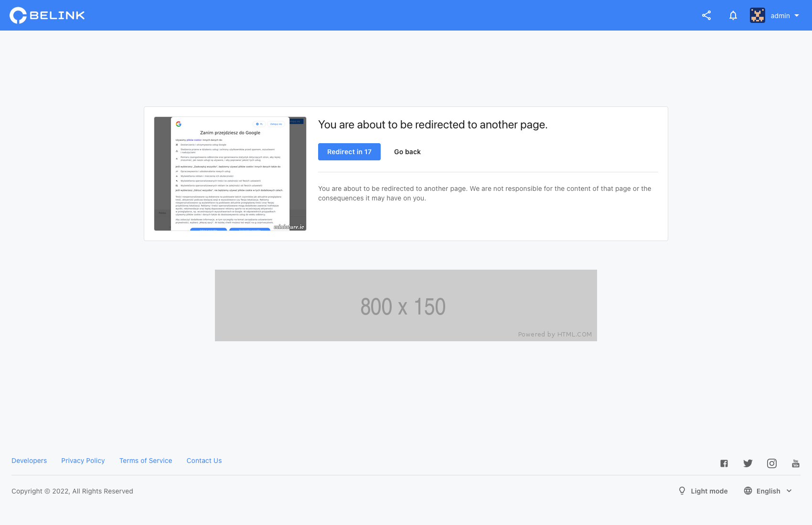Expand the admin user dropdown

click(785, 16)
